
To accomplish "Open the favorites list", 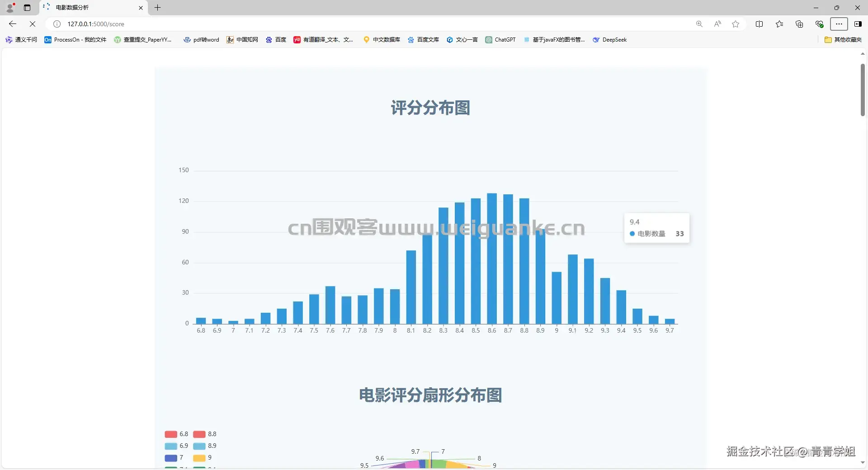I will 779,24.
